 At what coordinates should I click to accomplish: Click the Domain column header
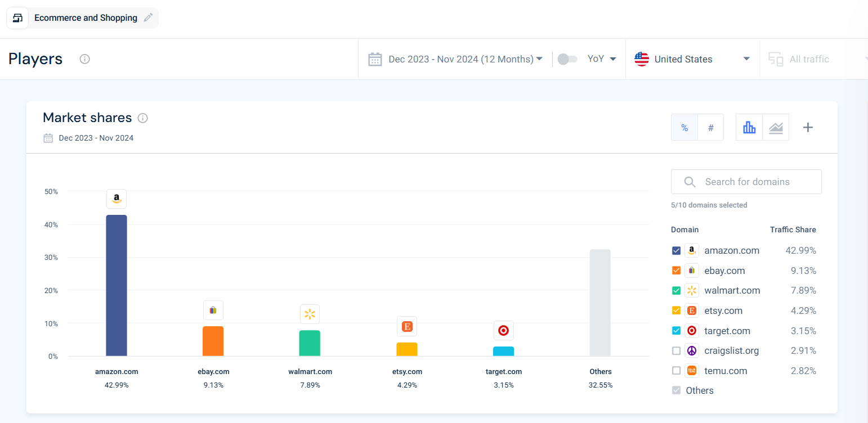point(684,229)
